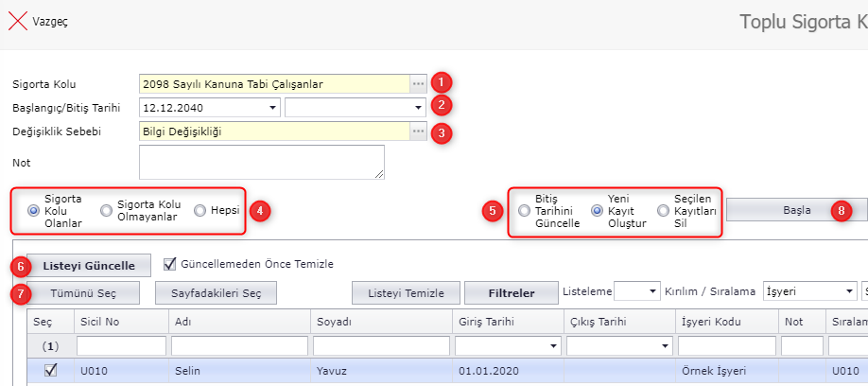Image resolution: width=868 pixels, height=386 pixels.
Task: Select Bitiş Tarihini Güncelle radio option
Action: (524, 211)
